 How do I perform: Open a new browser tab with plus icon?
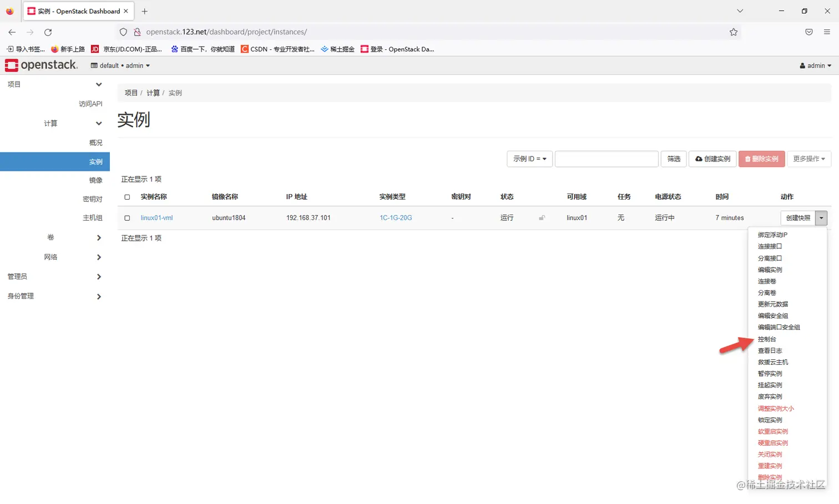click(x=145, y=11)
